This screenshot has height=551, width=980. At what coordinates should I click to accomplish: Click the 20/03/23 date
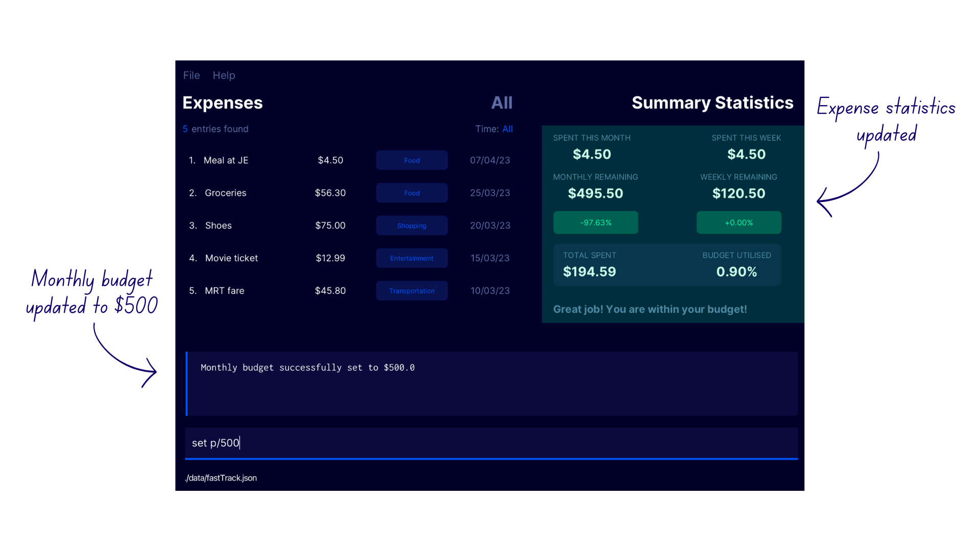coord(490,226)
